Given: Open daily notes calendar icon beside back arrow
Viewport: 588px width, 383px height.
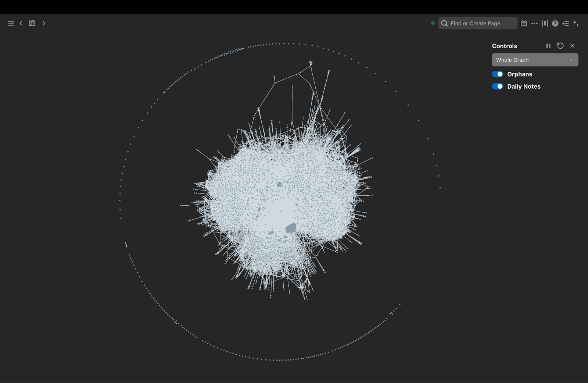Looking at the screenshot, I should [32, 23].
